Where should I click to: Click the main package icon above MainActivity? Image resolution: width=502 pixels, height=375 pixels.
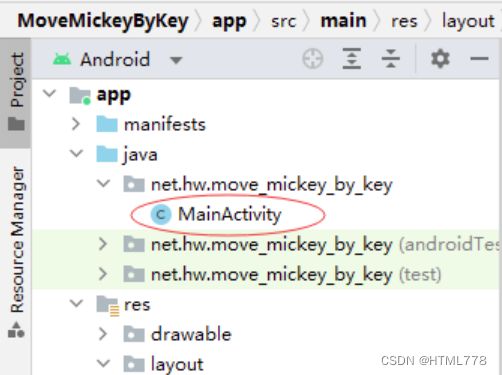(x=134, y=184)
